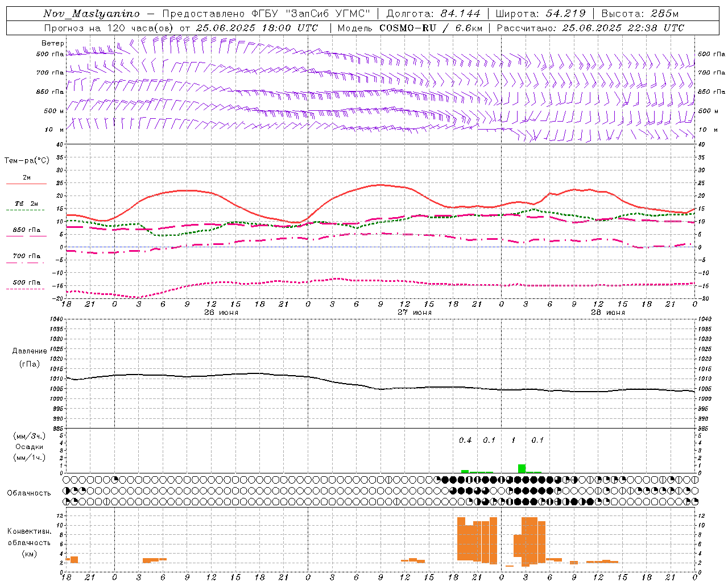Click the Модель COSMO-RU / 6.6км label
The image size is (728, 582).
[x=410, y=28]
